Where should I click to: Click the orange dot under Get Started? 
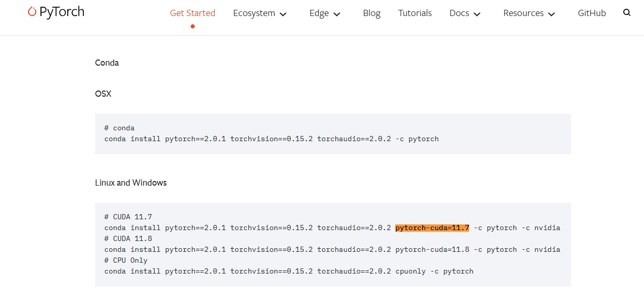pos(192,26)
